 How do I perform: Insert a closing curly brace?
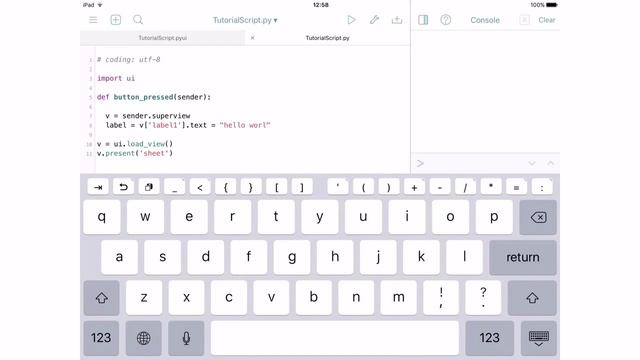coord(251,187)
